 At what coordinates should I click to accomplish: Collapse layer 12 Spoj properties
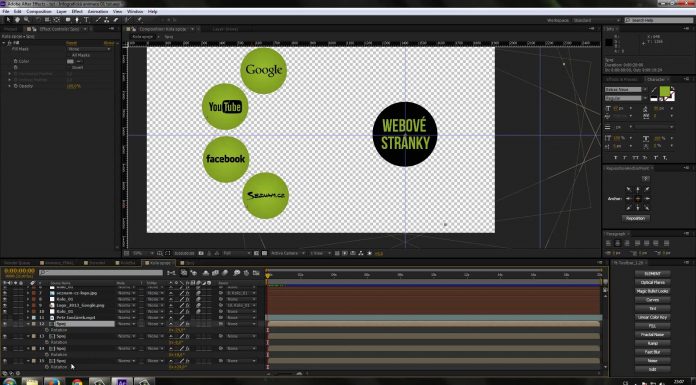29,324
